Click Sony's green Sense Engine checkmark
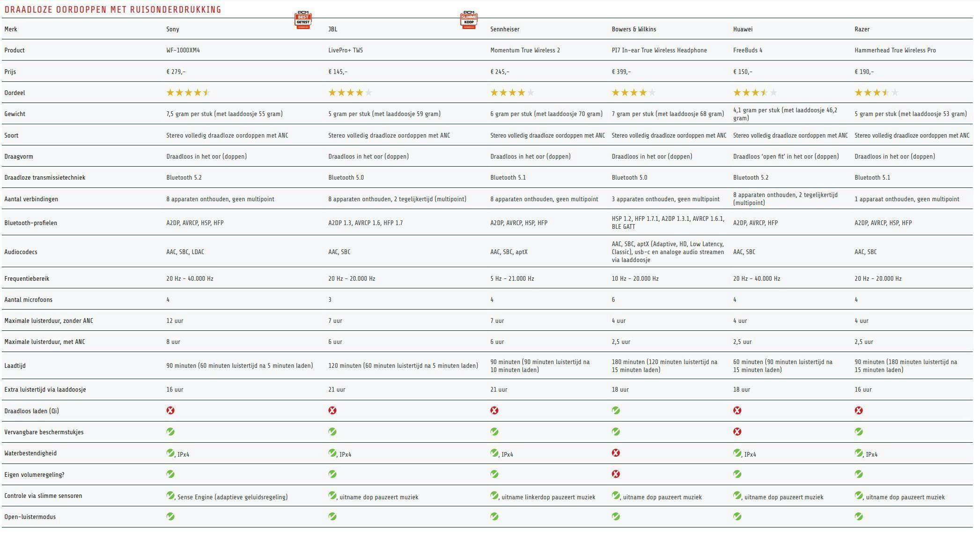Image resolution: width=980 pixels, height=533 pixels. 170,495
